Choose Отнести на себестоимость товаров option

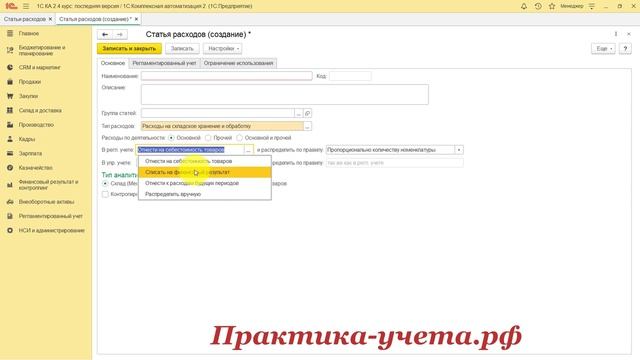(204, 161)
